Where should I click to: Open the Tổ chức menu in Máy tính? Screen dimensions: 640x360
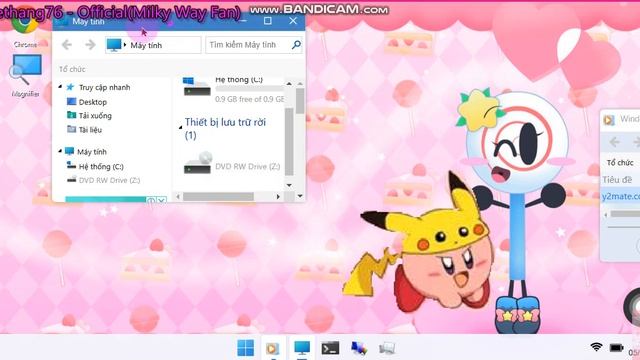(72, 69)
